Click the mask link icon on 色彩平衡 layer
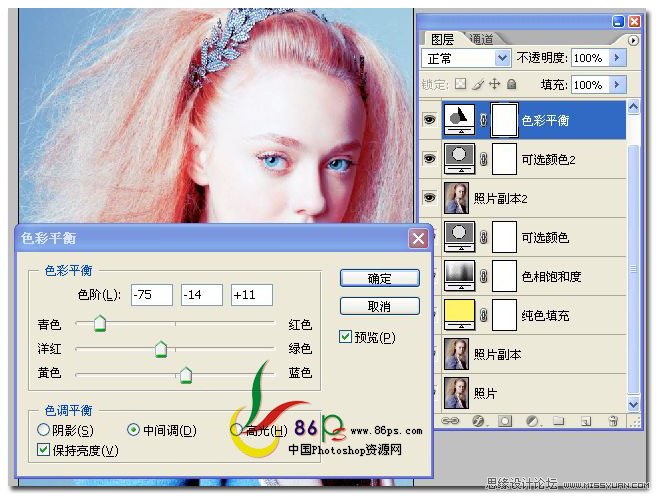Viewport: 660px width, 500px height. coord(484,120)
